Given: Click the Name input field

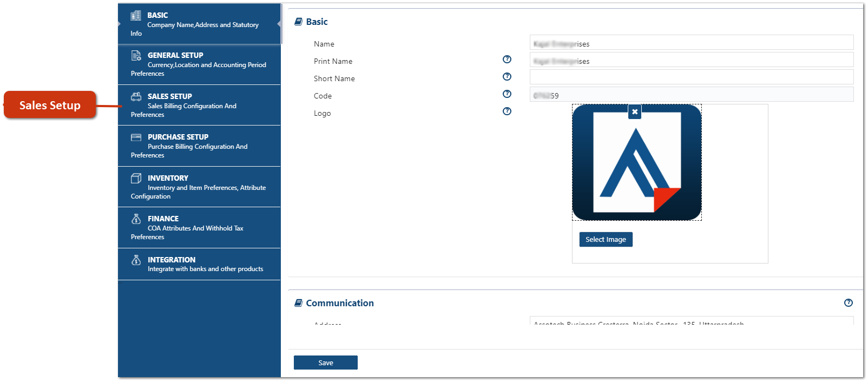Looking at the screenshot, I should pyautogui.click(x=692, y=42).
